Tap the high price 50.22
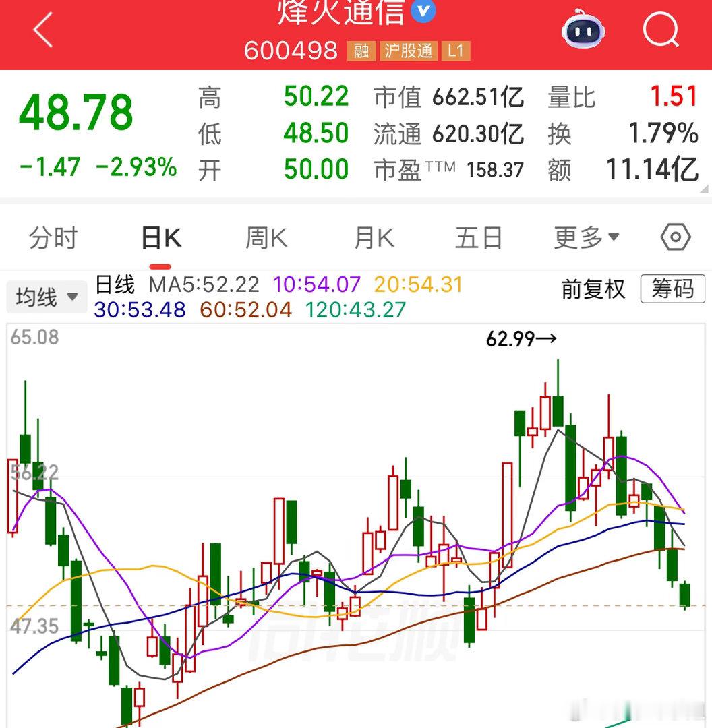The height and width of the screenshot is (728, 712). coord(316,96)
